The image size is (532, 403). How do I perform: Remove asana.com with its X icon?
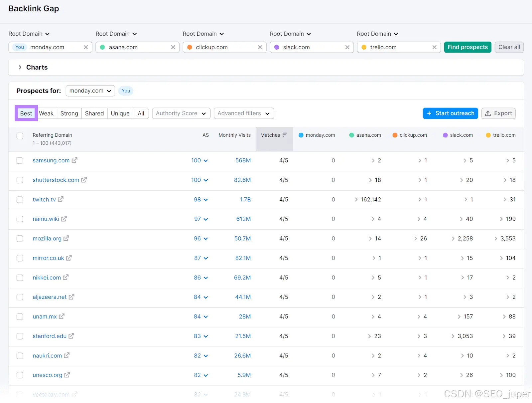click(x=173, y=47)
